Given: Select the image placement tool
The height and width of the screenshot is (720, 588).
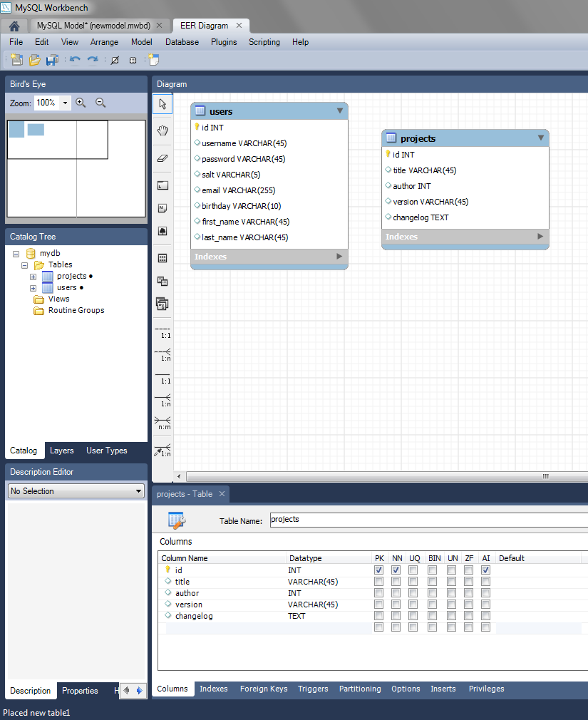Looking at the screenshot, I should [163, 231].
